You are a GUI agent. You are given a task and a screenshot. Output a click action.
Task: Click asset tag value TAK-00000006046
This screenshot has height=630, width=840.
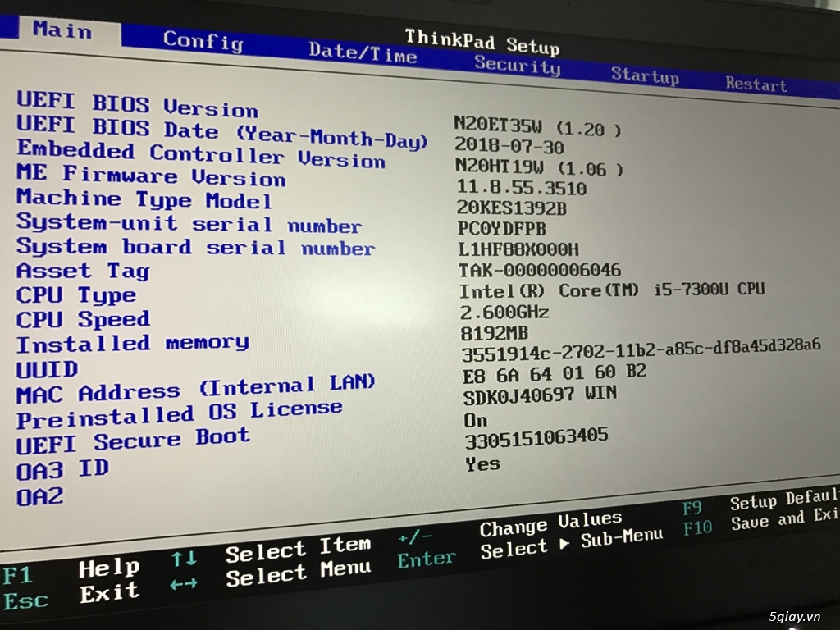point(540,270)
